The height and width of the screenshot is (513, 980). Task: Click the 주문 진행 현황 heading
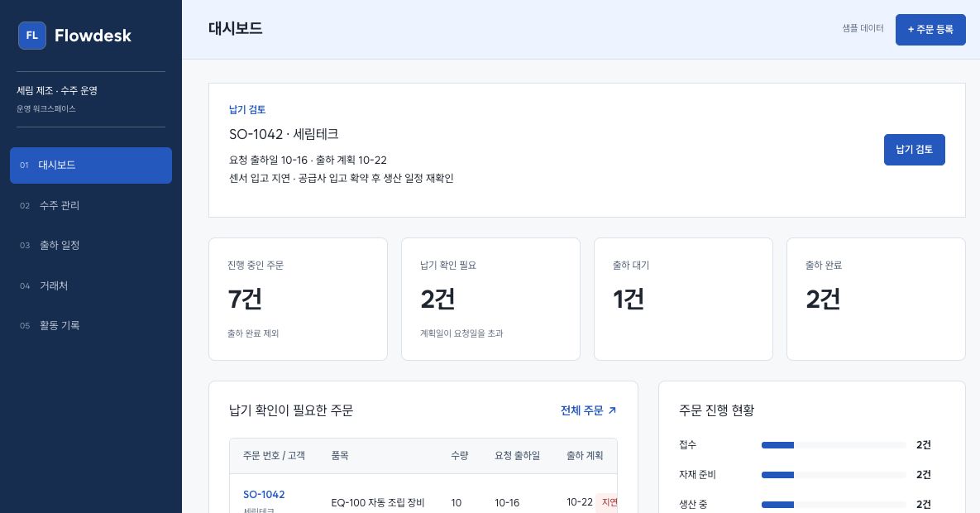point(716,410)
